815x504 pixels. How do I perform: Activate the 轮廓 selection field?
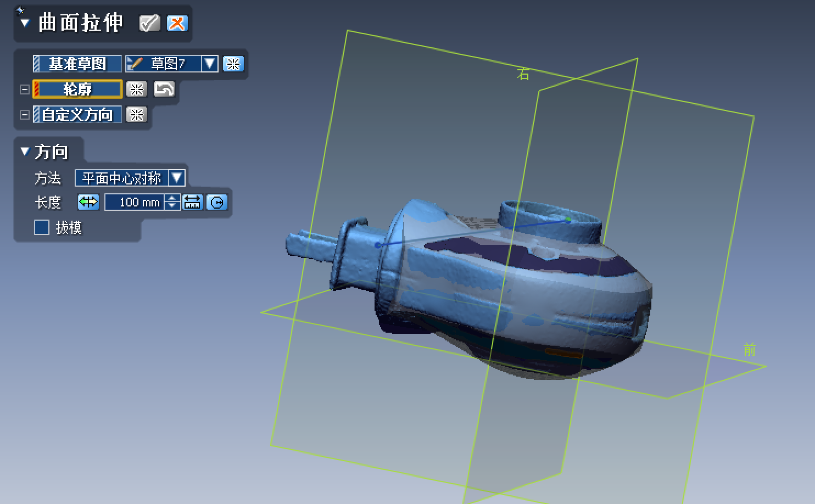tap(77, 89)
